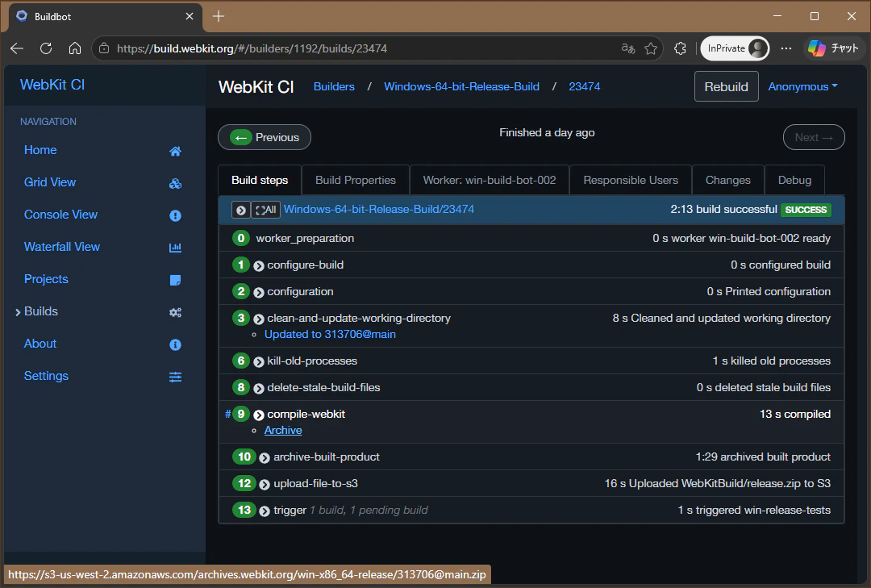Click the Settings sliders icon
The image size is (871, 588).
click(175, 377)
